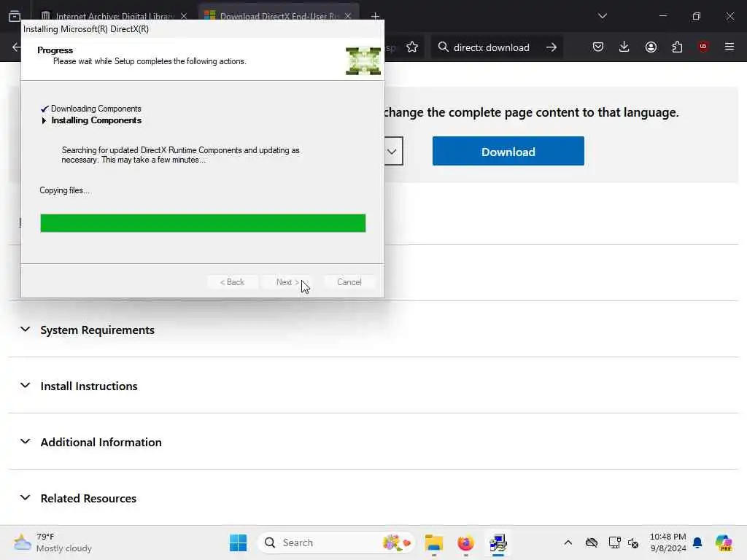Click the green installation progress bar
Viewport: 747px width, 560px height.
[x=203, y=223]
